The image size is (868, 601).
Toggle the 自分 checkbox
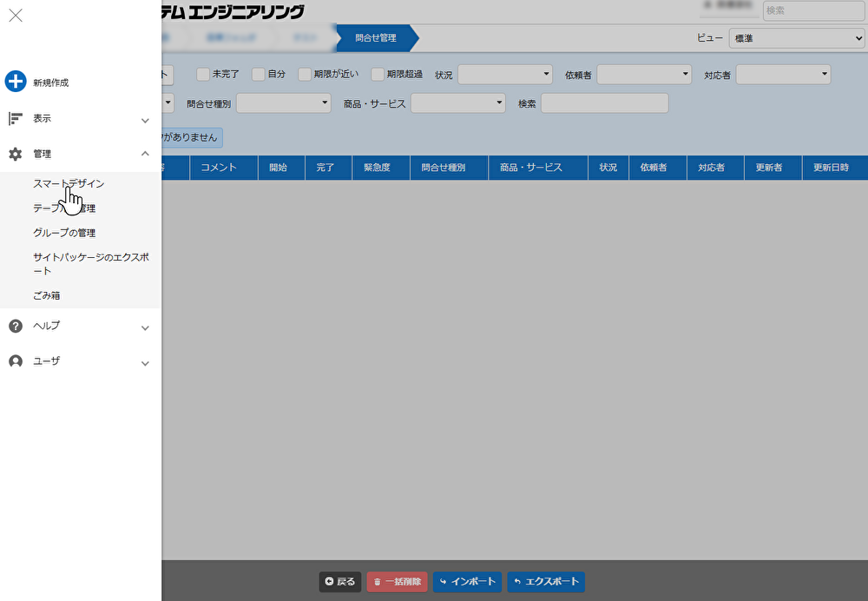(259, 75)
